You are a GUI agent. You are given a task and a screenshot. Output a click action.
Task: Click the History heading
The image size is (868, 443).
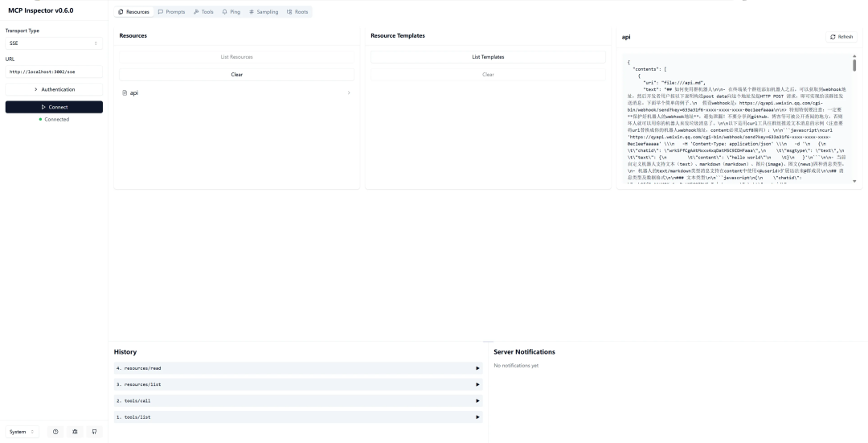(125, 352)
